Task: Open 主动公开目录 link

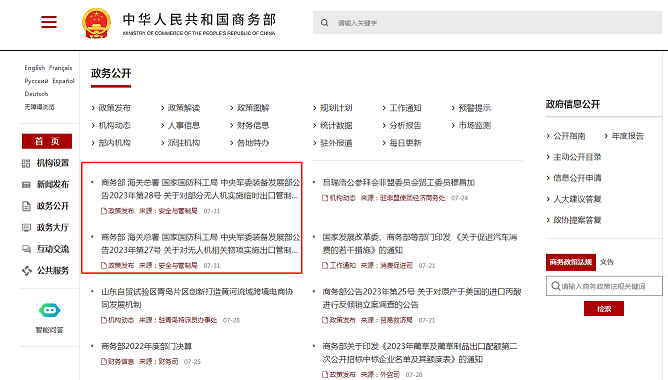Action: 577,157
